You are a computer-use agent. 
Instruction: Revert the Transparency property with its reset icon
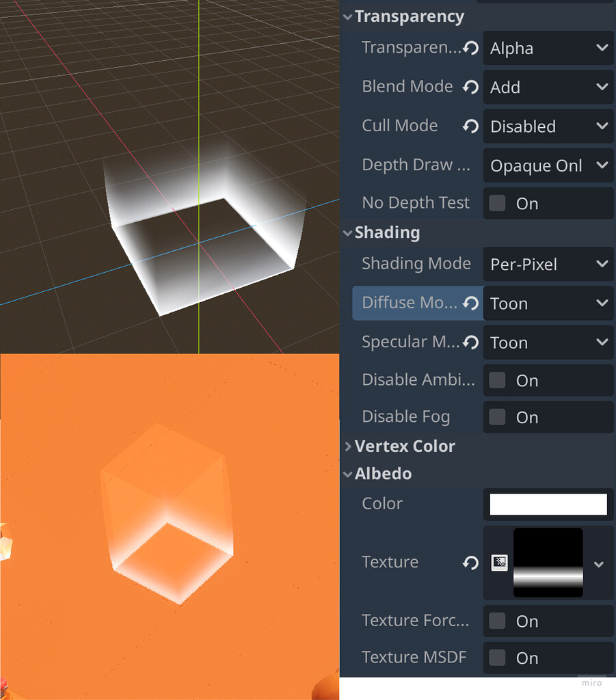(x=470, y=48)
